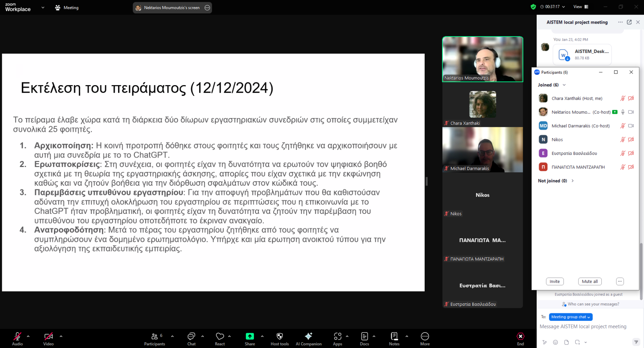The image size is (644, 348).
Task: Open the Docs tool
Action: pos(364,338)
